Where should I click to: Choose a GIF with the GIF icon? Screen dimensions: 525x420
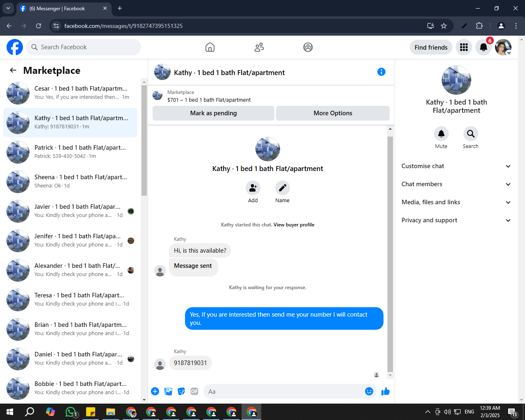click(x=194, y=391)
